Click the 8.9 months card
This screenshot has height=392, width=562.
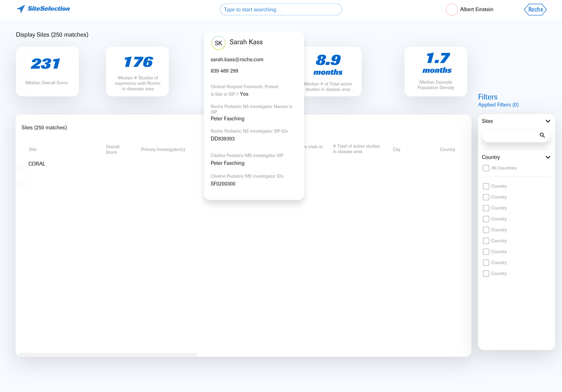point(333,71)
